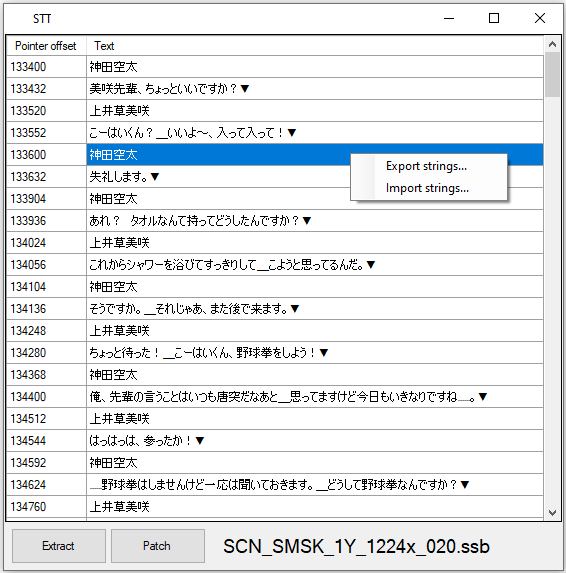The image size is (566, 573).
Task: Select pointer offset cell 134248
Action: click(46, 331)
